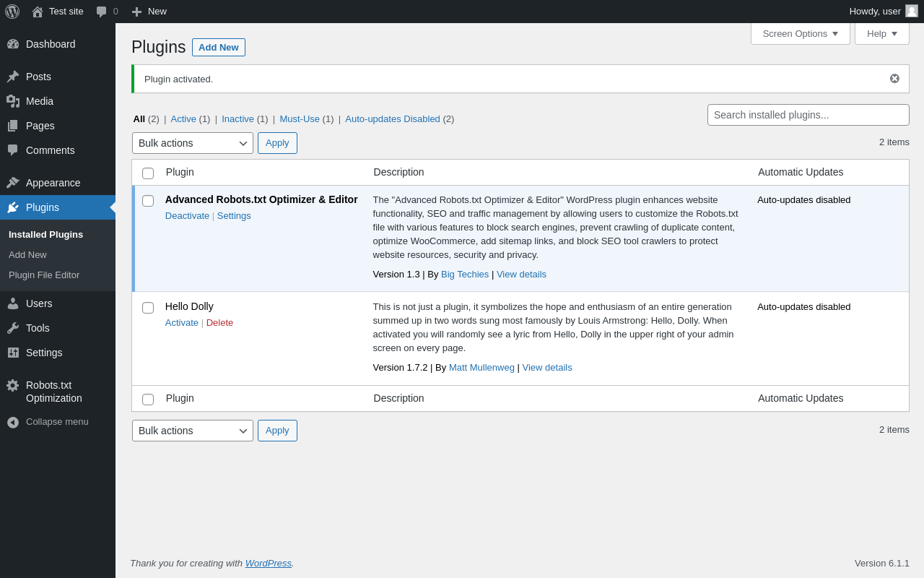
Task: Click the bottom Apply button
Action: 277,431
